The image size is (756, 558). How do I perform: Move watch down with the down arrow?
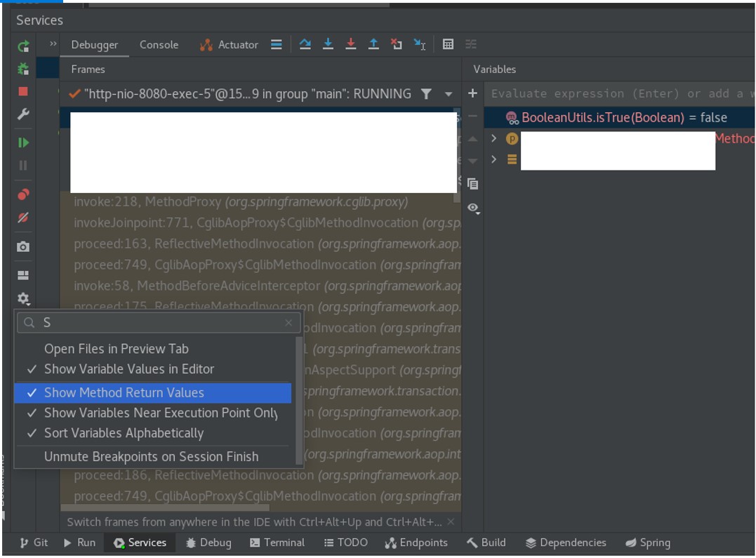(x=472, y=161)
